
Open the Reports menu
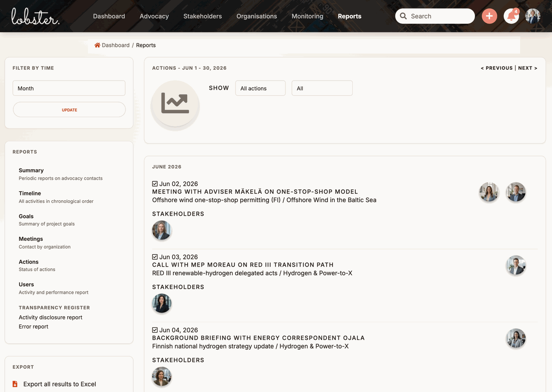[x=350, y=16]
